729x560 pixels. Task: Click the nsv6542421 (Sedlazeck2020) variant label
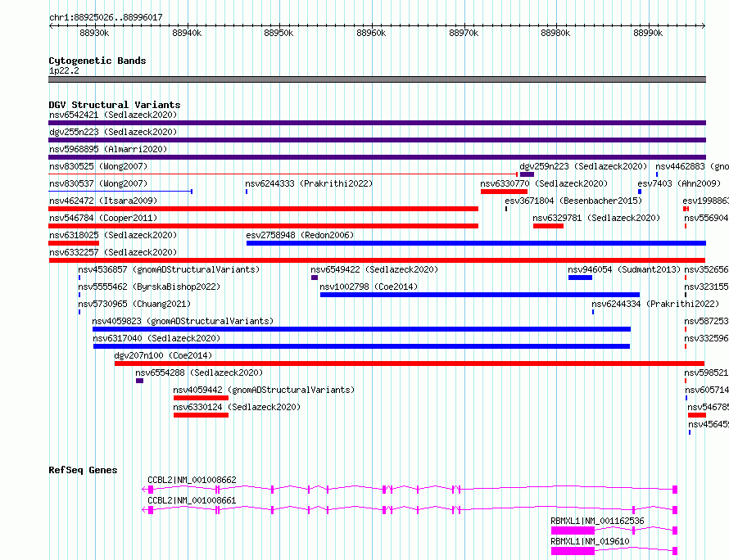[x=113, y=115]
